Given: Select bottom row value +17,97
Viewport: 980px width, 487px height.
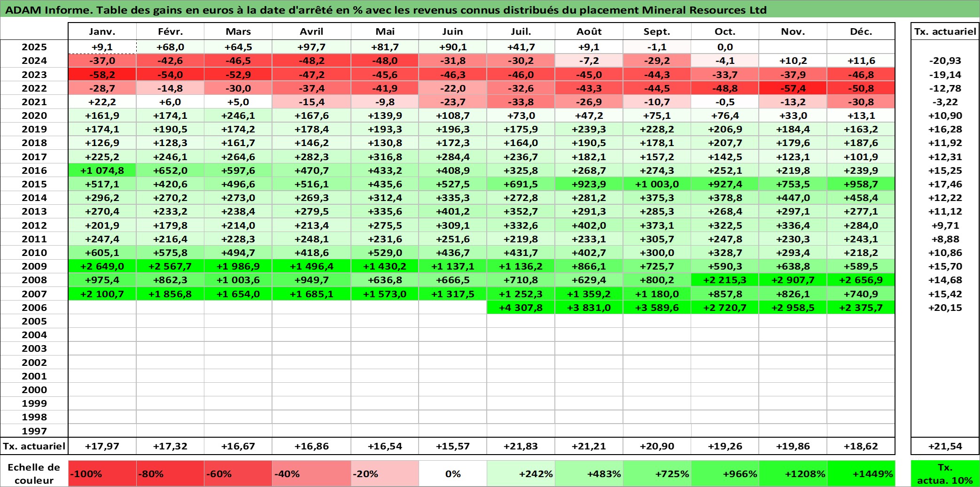Looking at the screenshot, I should pyautogui.click(x=102, y=446).
